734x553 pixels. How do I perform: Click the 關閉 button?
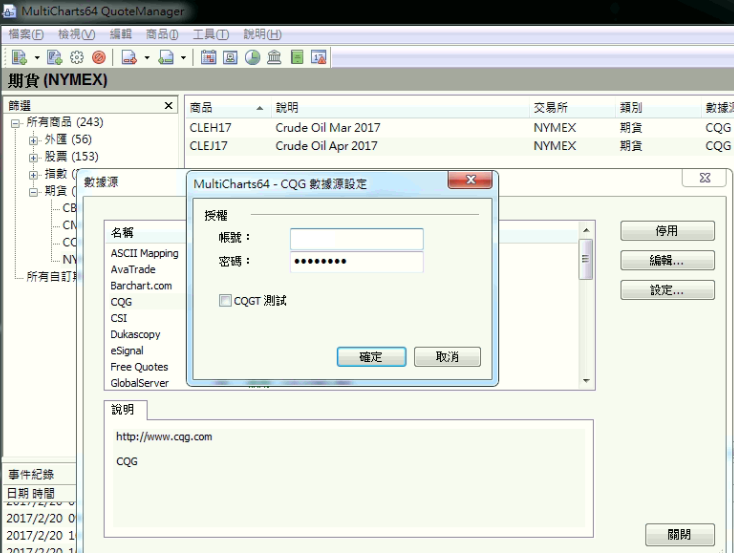coord(680,534)
